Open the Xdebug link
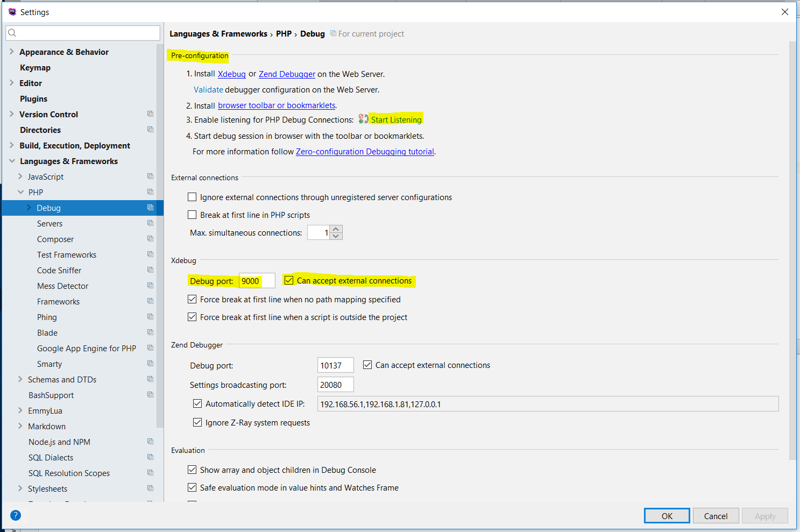This screenshot has height=532, width=800. pyautogui.click(x=232, y=74)
